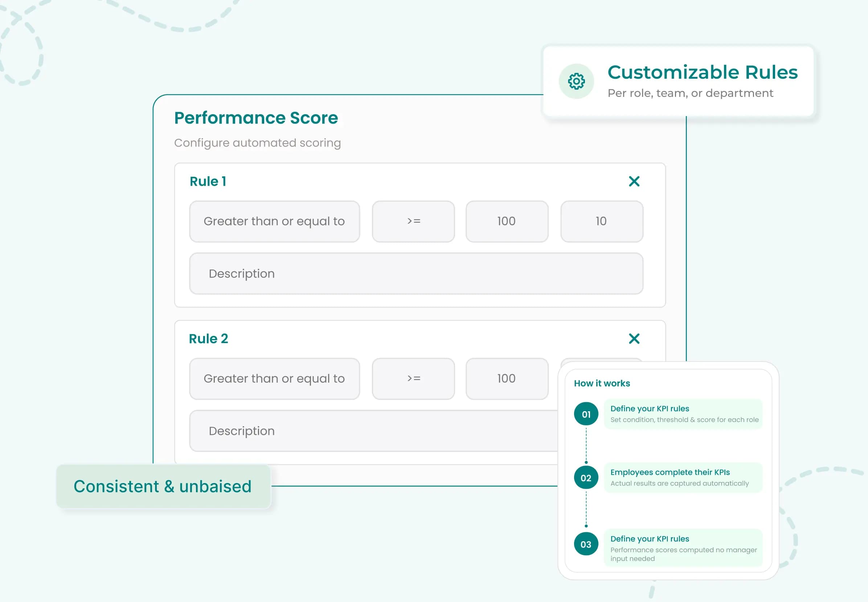Click the X to remove Rule 1
Screen dimensions: 868x602
point(634,181)
